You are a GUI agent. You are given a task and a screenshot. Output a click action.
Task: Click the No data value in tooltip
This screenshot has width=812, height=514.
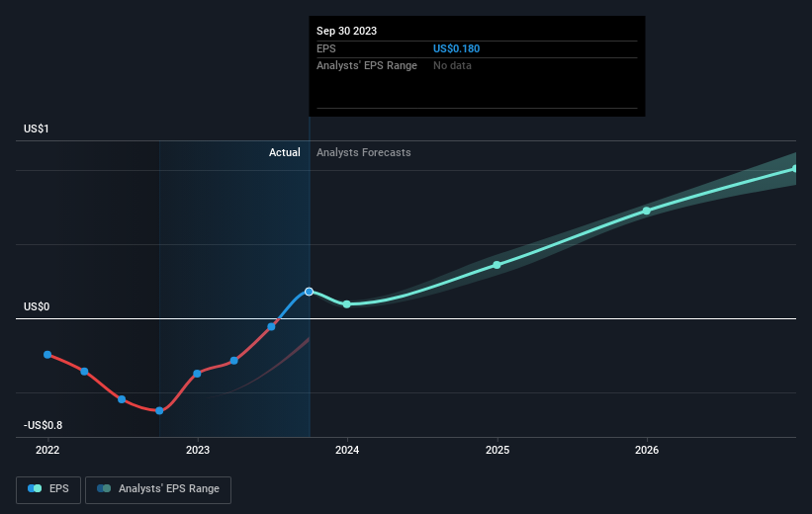point(452,66)
